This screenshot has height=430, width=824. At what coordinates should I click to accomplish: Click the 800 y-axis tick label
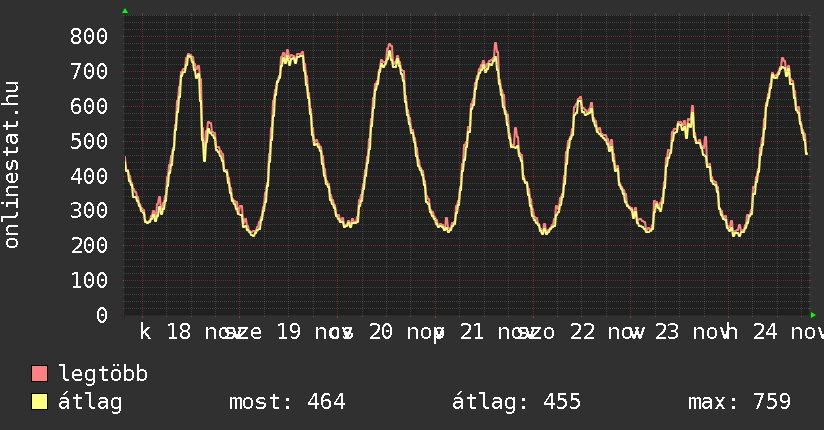coord(89,37)
